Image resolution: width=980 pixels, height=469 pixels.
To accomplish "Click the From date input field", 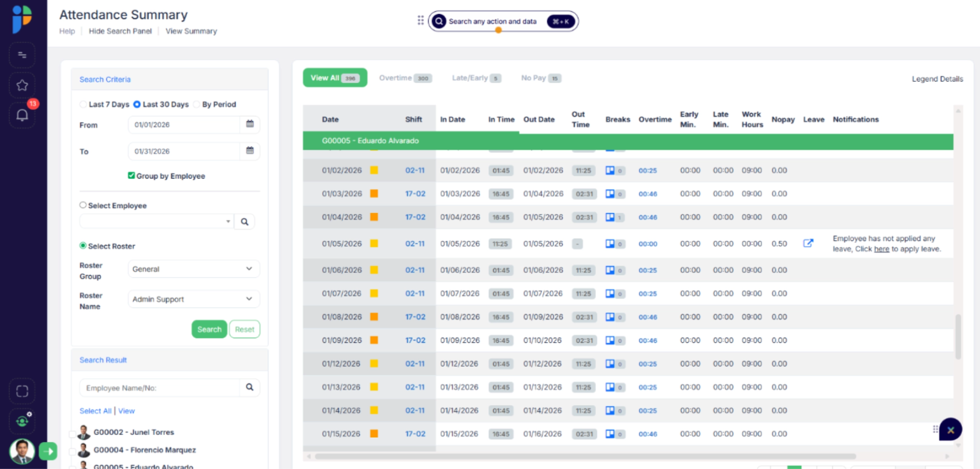I will [x=184, y=125].
